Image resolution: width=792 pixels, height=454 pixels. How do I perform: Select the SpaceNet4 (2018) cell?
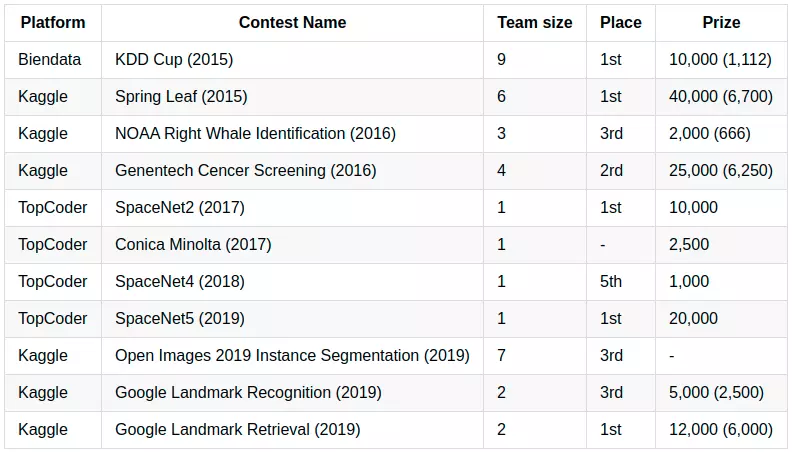180,282
